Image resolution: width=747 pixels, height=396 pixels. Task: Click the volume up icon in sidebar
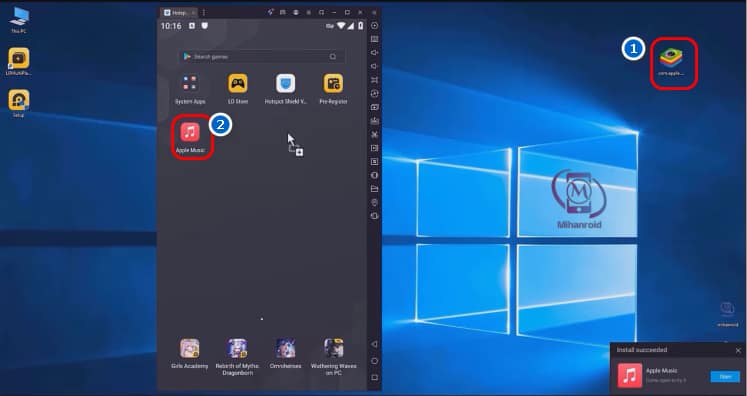click(x=374, y=52)
